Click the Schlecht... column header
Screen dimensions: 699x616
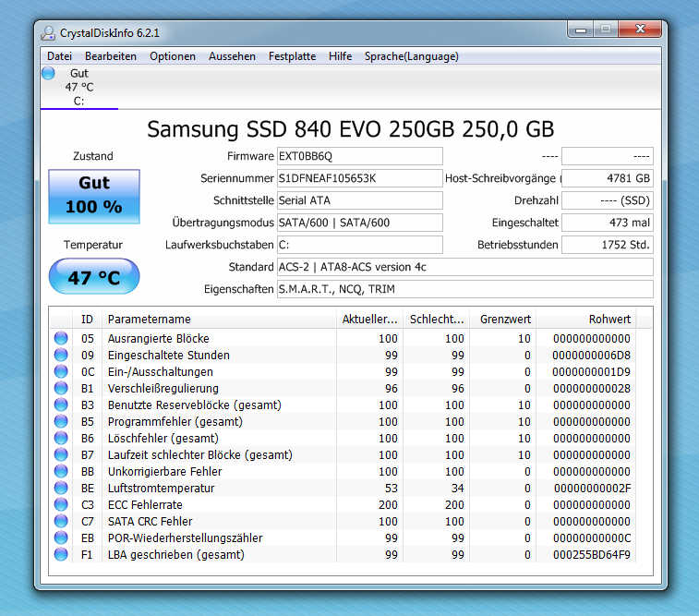437,320
